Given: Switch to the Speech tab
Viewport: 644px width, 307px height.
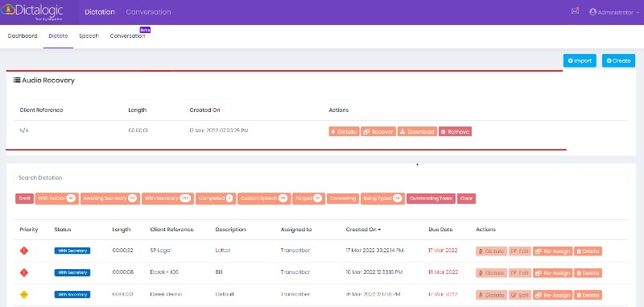Looking at the screenshot, I should pos(89,35).
